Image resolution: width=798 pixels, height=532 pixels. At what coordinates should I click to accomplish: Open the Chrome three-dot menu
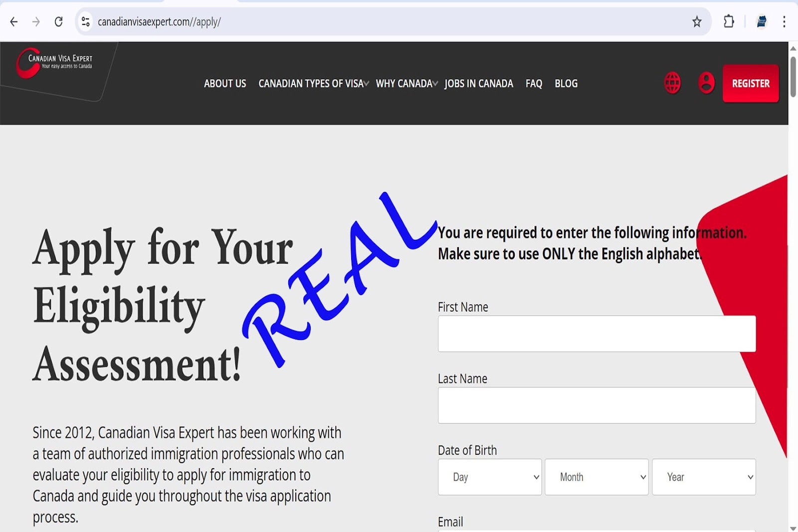click(x=784, y=21)
